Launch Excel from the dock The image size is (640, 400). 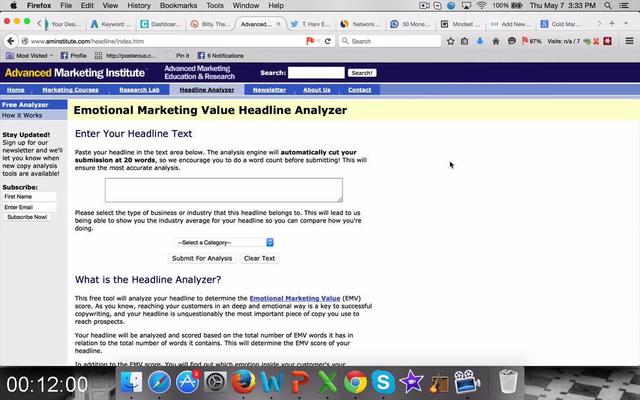click(x=327, y=382)
